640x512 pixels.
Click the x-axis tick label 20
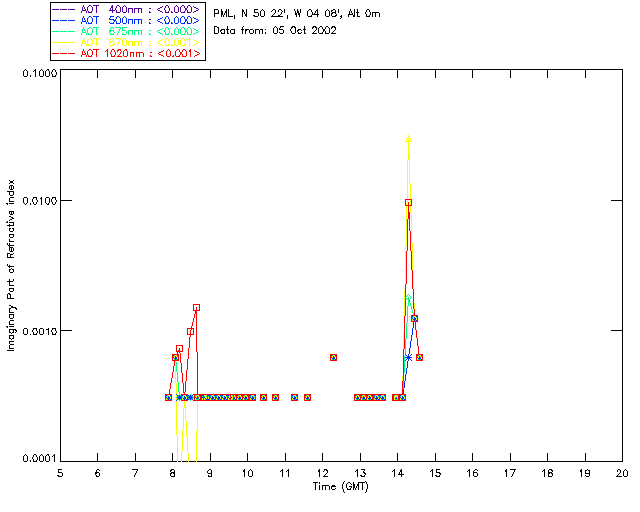pos(622,473)
